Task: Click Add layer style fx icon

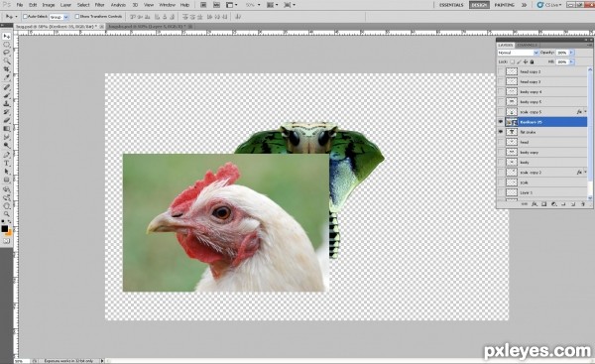Action: pos(535,204)
